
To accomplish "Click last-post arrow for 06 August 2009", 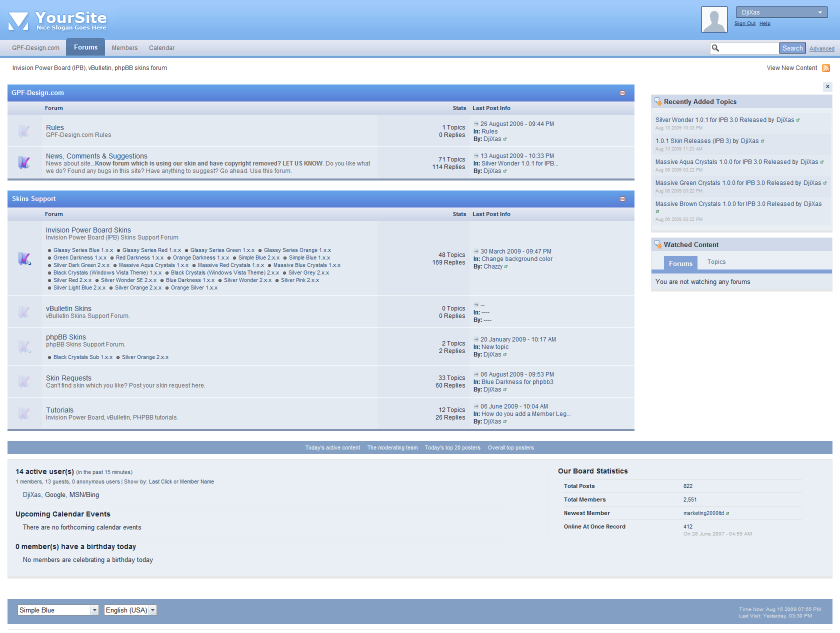I will click(476, 374).
